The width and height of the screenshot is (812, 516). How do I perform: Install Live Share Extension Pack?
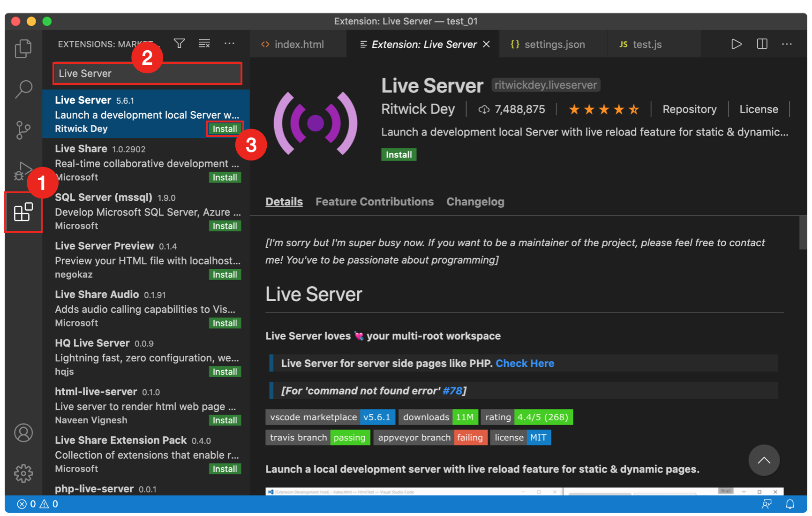click(225, 469)
